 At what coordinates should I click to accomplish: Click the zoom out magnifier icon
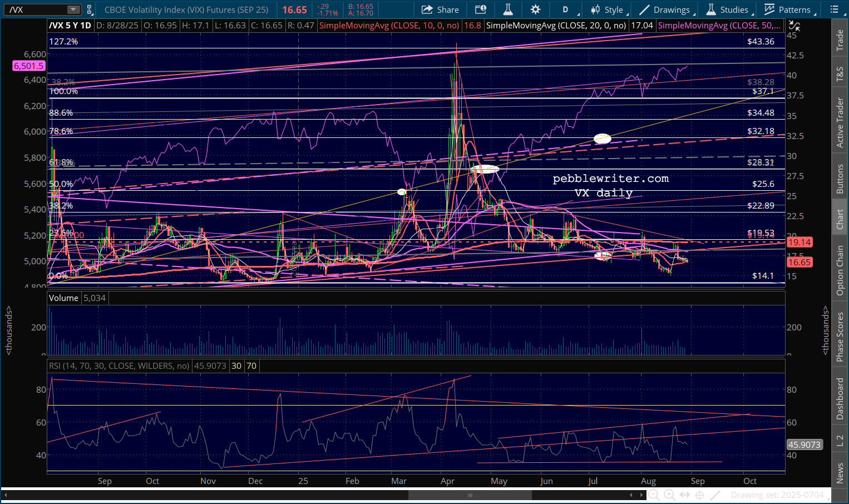tap(654, 495)
